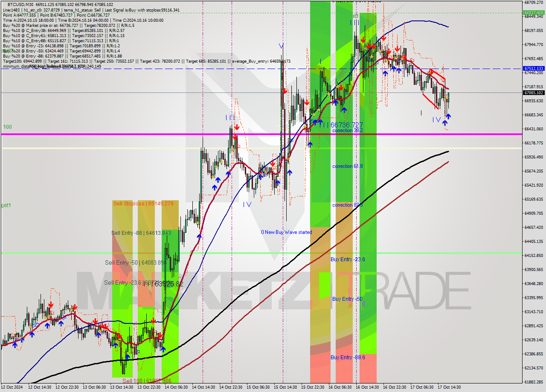Select the 62639.140 price axis value
The width and height of the screenshot is (546, 392).
(x=534, y=340)
